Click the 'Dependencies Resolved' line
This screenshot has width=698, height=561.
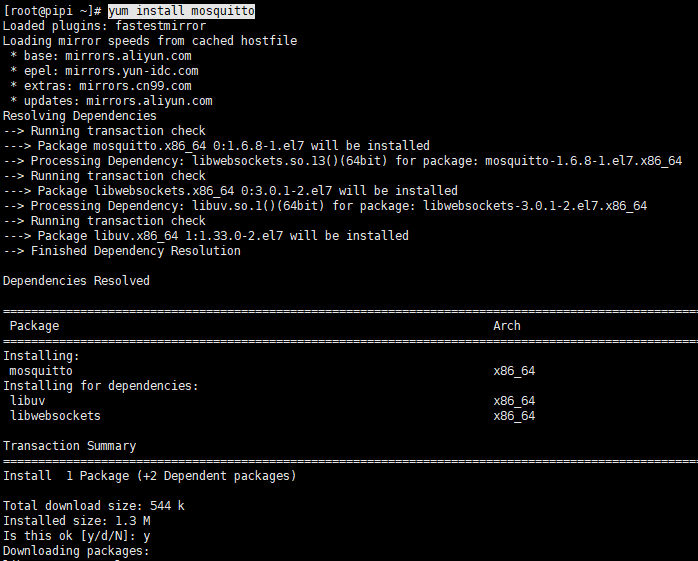[x=76, y=281]
